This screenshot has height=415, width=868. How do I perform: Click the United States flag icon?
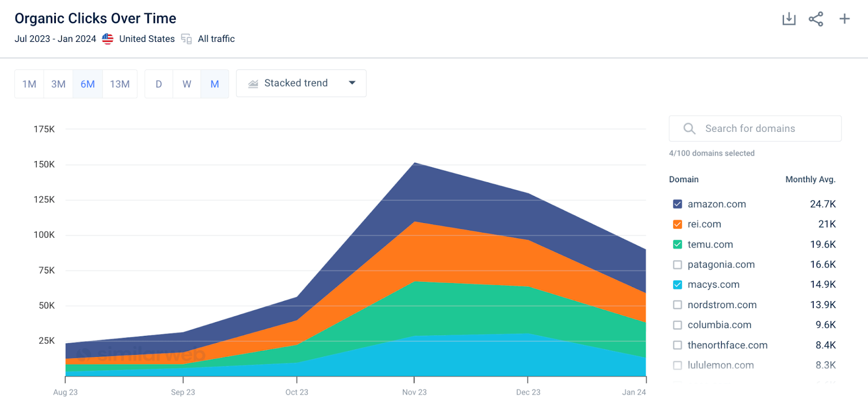[x=108, y=39]
